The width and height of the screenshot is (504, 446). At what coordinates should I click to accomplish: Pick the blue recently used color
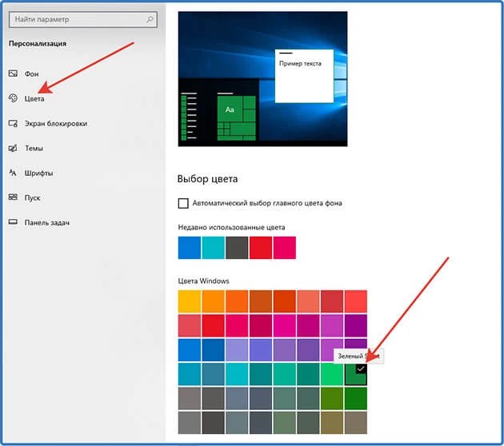190,248
